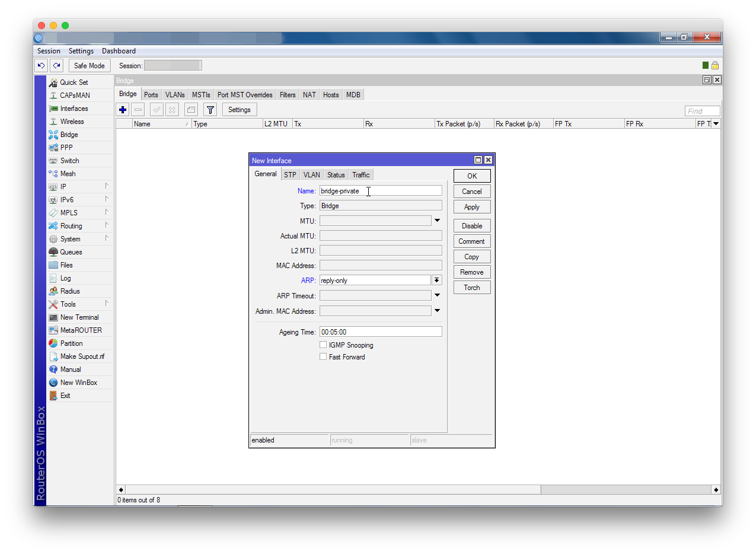The image size is (756, 554).
Task: Enable the IGMP Snooping checkbox
Action: (x=323, y=345)
